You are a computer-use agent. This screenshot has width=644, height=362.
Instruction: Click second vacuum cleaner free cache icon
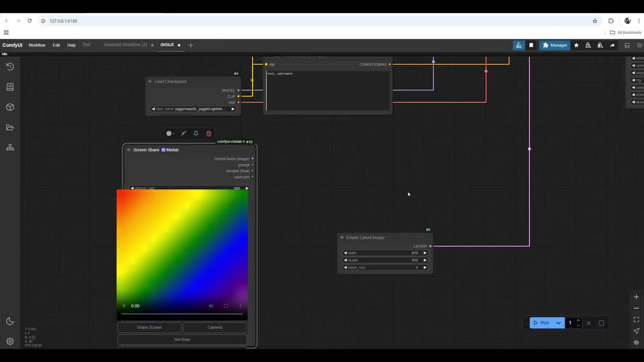pyautogui.click(x=600, y=45)
